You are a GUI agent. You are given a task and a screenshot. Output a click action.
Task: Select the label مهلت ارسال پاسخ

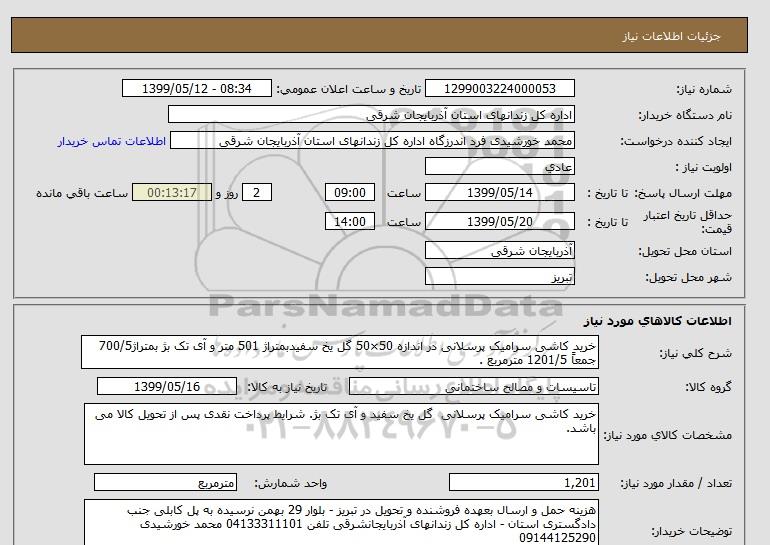pyautogui.click(x=684, y=193)
